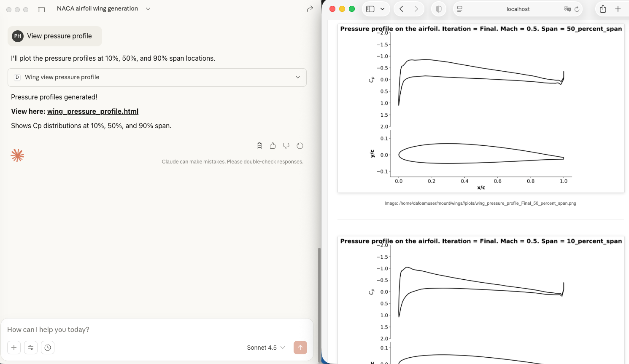Give the response a thumbs up

click(x=273, y=146)
